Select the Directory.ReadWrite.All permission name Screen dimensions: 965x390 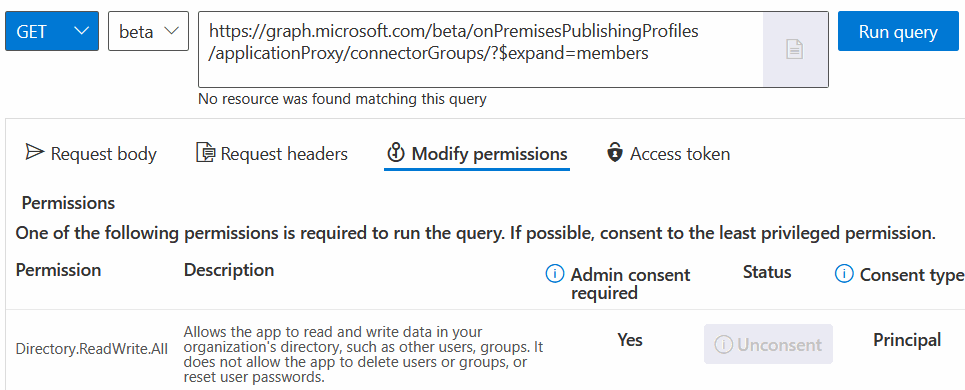(92, 349)
